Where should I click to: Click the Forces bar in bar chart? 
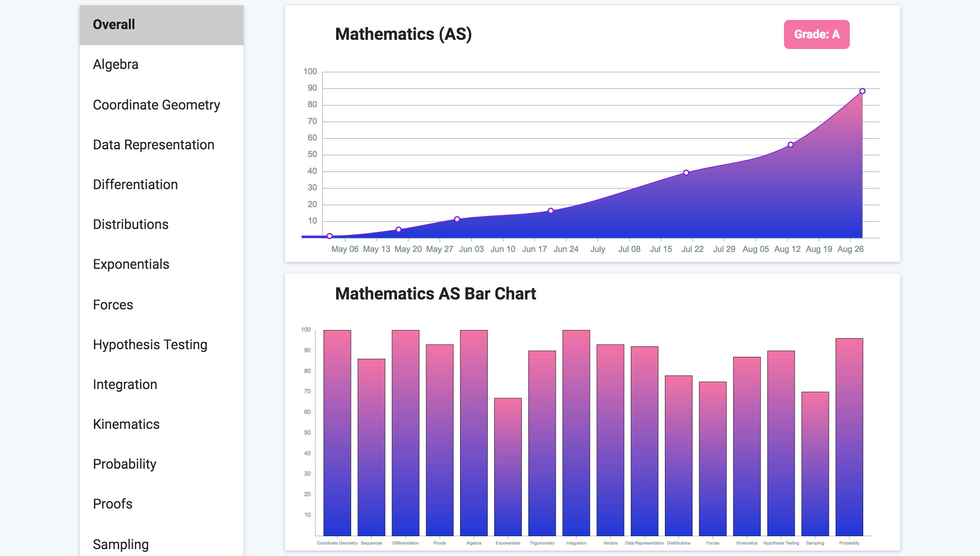(712, 458)
